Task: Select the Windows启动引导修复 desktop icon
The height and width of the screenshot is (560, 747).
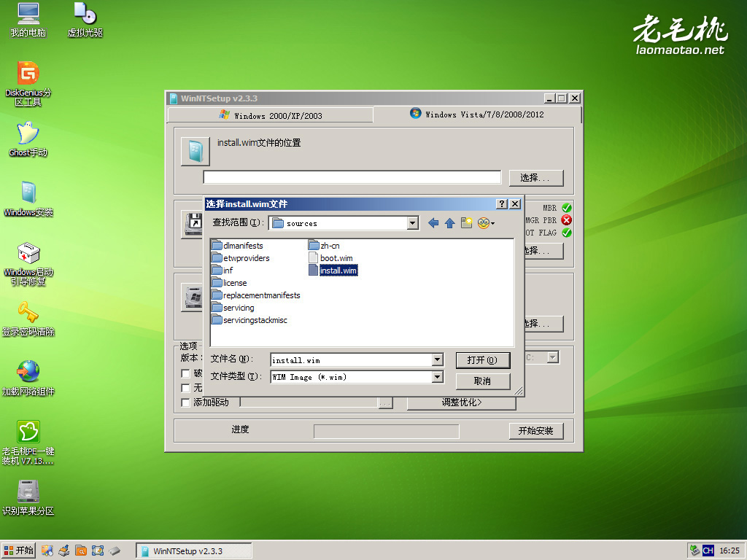Action: point(28,264)
